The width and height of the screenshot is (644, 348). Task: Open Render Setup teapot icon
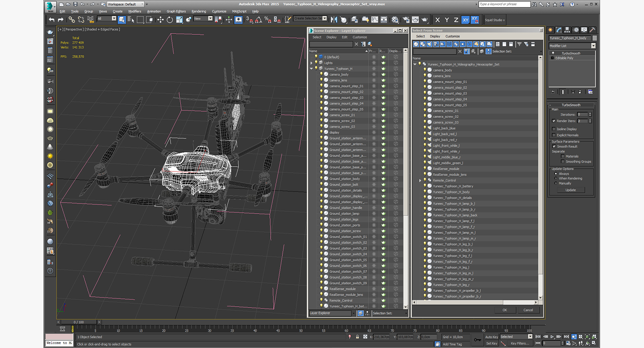coord(406,20)
